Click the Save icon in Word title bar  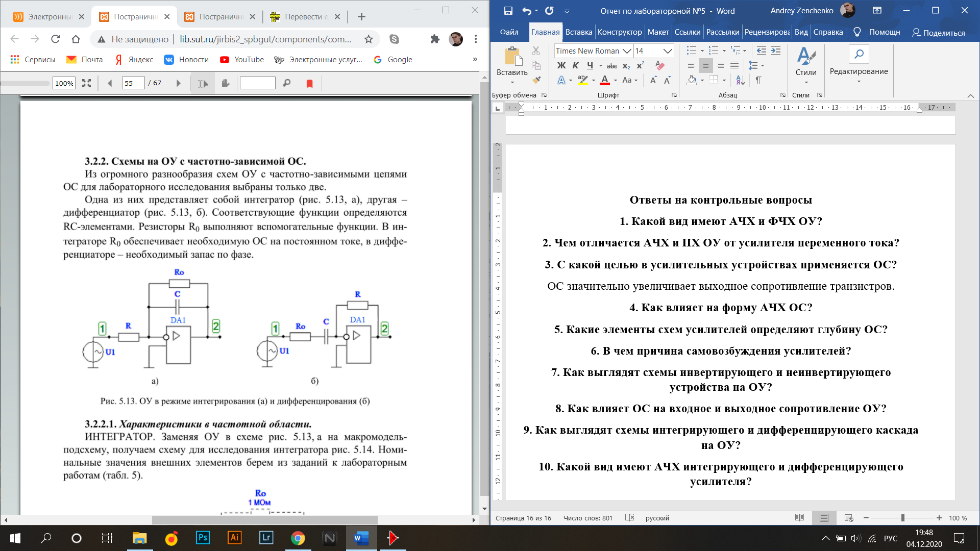click(508, 11)
